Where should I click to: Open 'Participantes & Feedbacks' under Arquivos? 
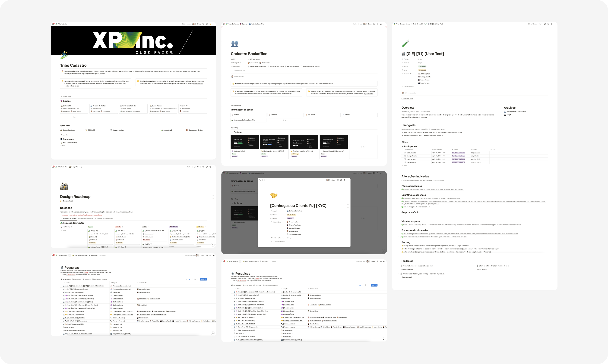pyautogui.click(x=515, y=112)
